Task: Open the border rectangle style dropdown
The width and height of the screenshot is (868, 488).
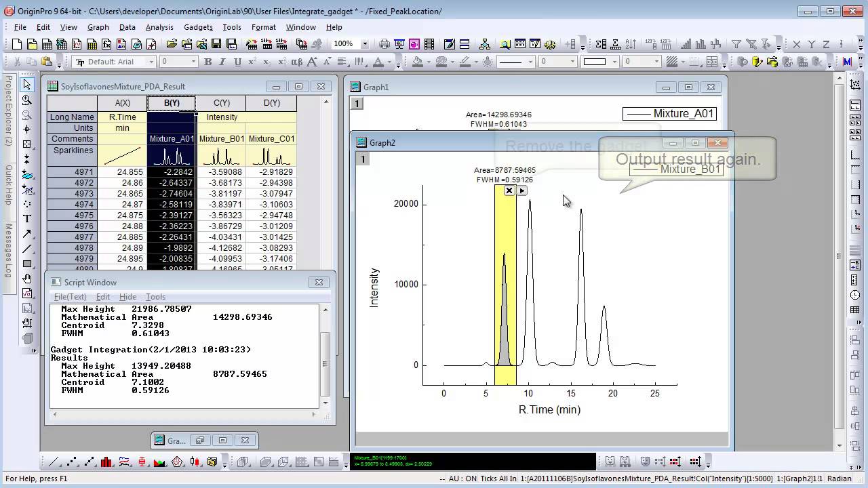Action: pyautogui.click(x=615, y=62)
